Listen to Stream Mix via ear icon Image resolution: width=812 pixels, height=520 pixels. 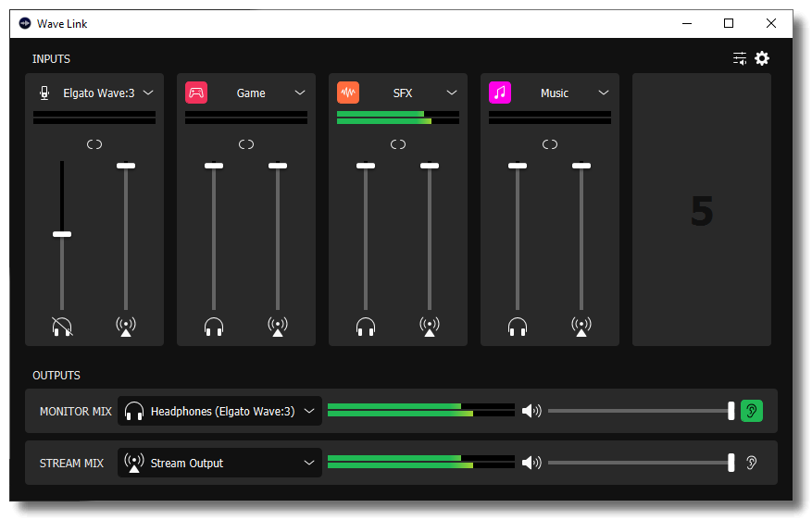tap(752, 463)
